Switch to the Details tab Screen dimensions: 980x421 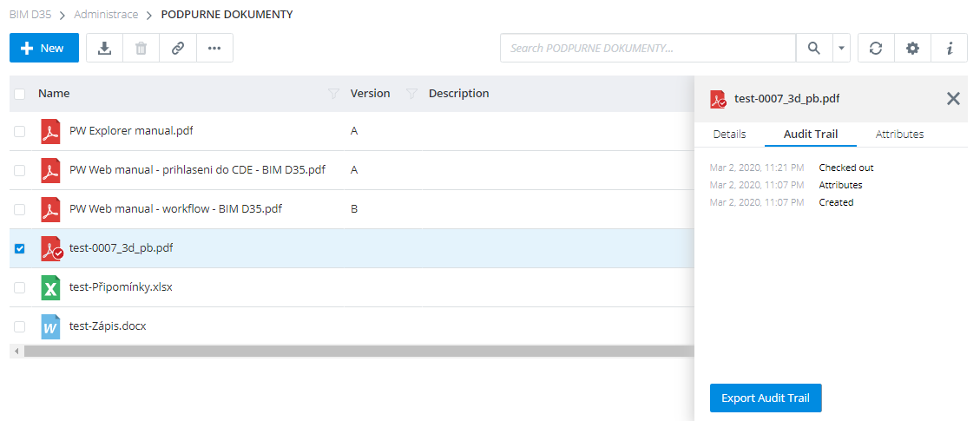[729, 135]
